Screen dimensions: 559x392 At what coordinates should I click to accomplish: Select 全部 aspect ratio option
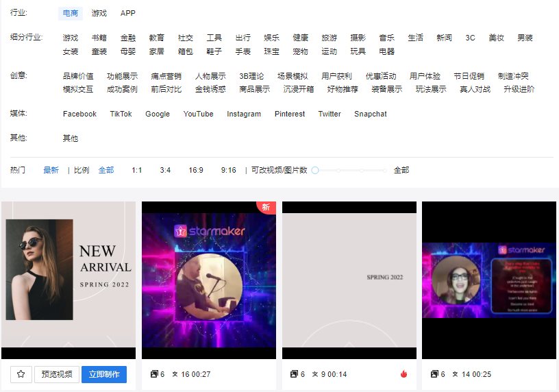coord(106,170)
